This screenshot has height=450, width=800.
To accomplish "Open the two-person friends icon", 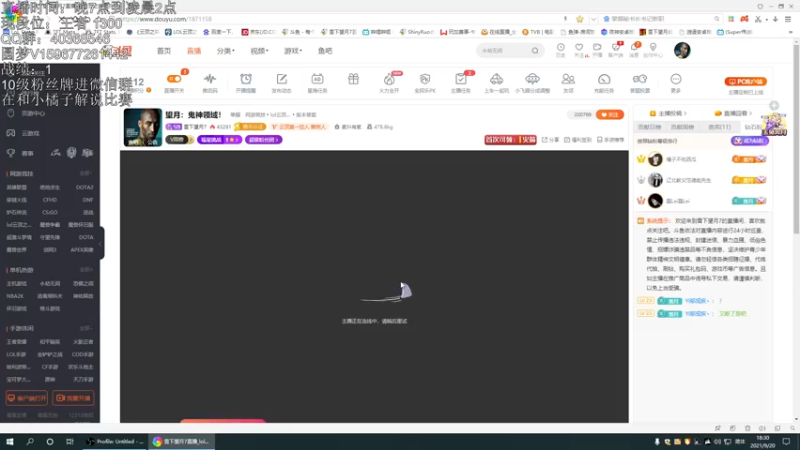I will [568, 79].
